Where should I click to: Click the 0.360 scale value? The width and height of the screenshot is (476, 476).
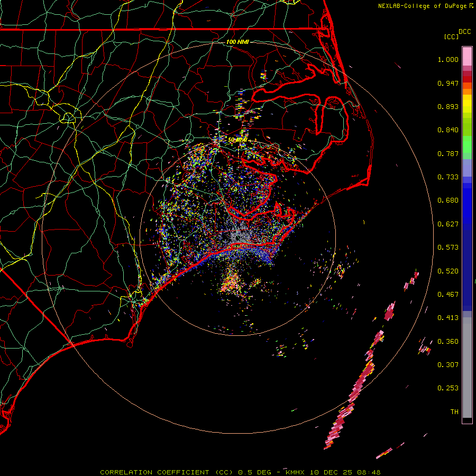pos(448,342)
